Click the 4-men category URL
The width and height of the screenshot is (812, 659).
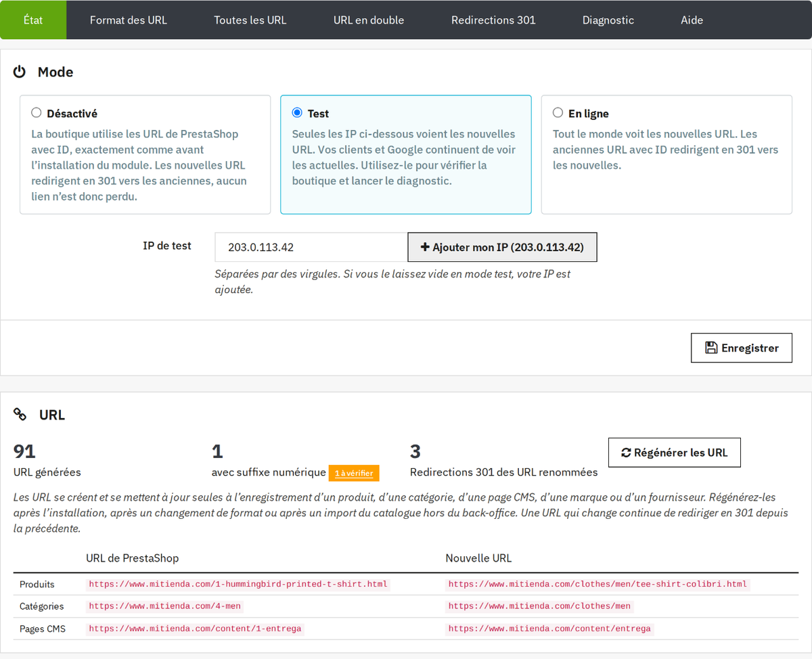tap(165, 606)
